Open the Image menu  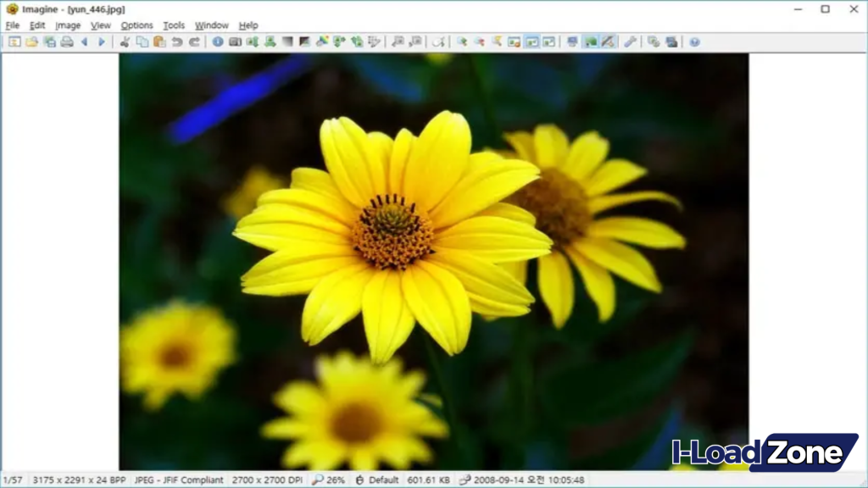(x=68, y=25)
